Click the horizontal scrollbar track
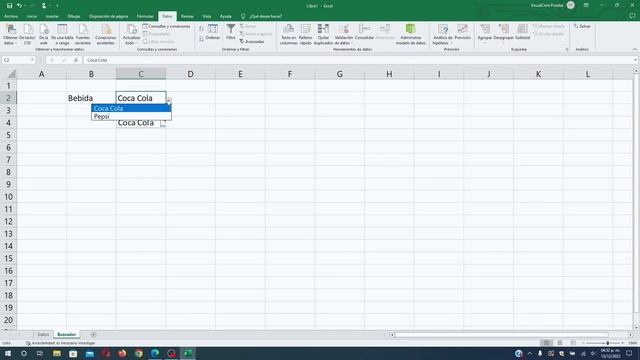 click(501, 335)
